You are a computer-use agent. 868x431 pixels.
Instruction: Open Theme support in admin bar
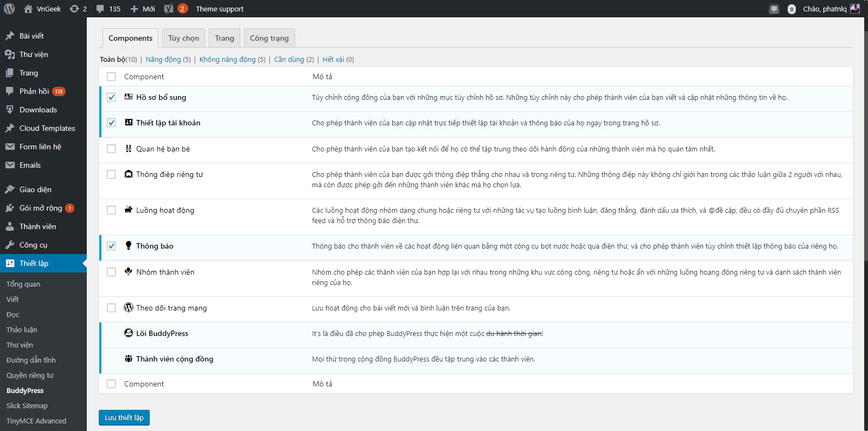click(220, 9)
